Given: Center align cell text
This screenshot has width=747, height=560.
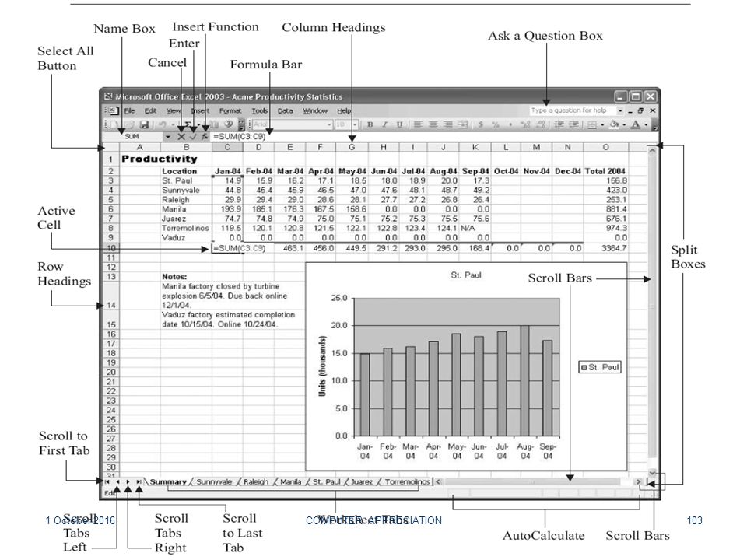Looking at the screenshot, I should [433, 124].
